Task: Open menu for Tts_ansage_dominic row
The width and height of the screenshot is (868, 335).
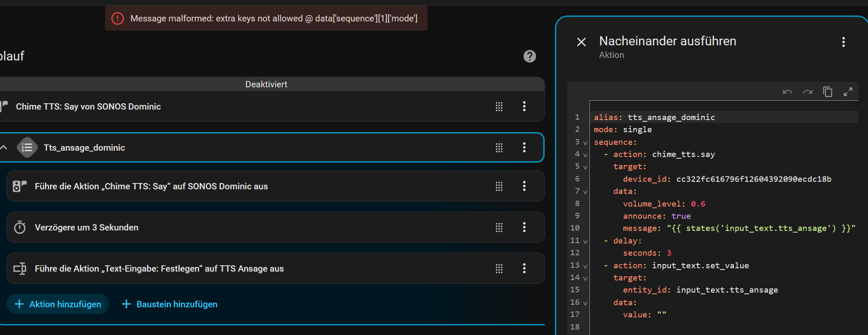Action: pos(524,148)
